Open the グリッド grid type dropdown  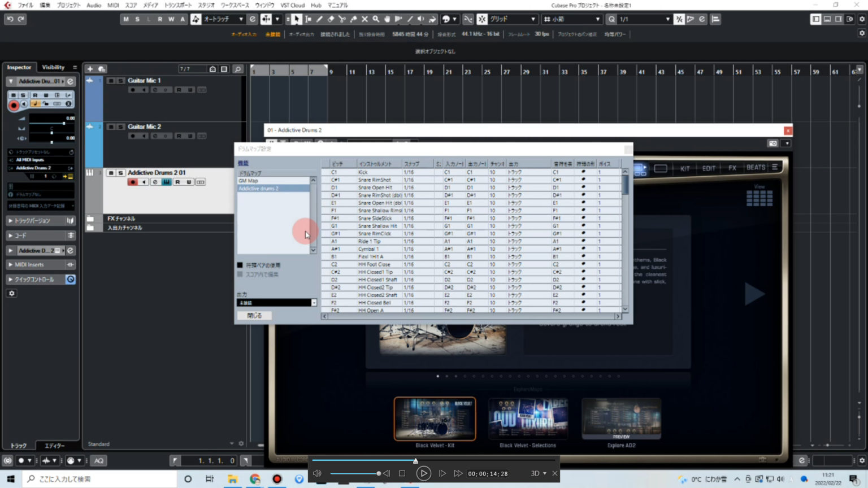pyautogui.click(x=511, y=19)
